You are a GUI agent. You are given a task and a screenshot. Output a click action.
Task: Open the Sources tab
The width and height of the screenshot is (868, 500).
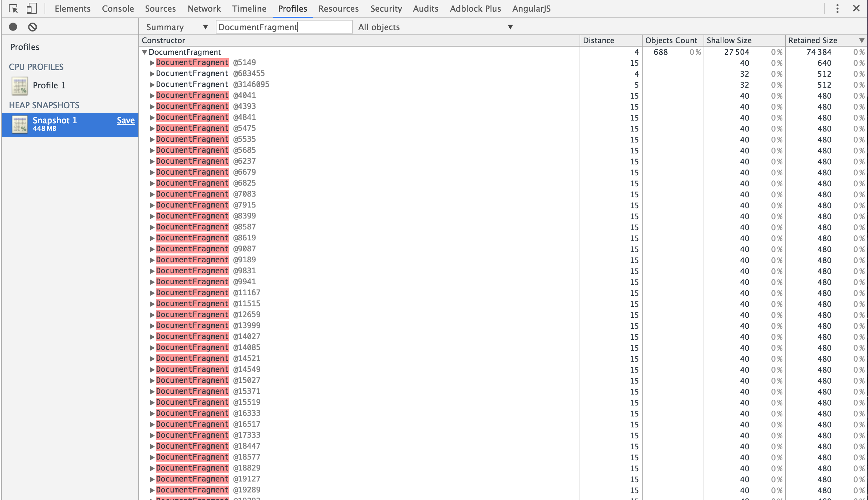pos(160,9)
